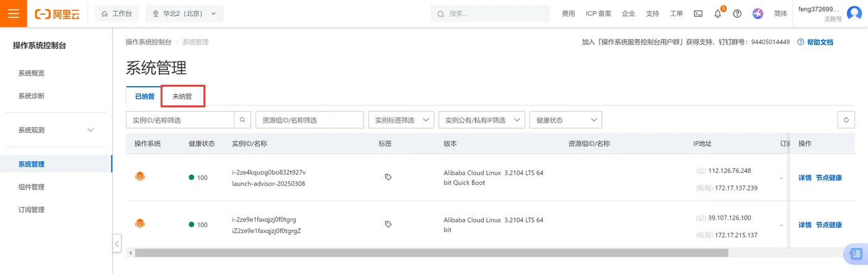Image resolution: width=868 pixels, height=274 pixels.
Task: Expand the 系统观测 sidebar section
Action: [x=91, y=130]
